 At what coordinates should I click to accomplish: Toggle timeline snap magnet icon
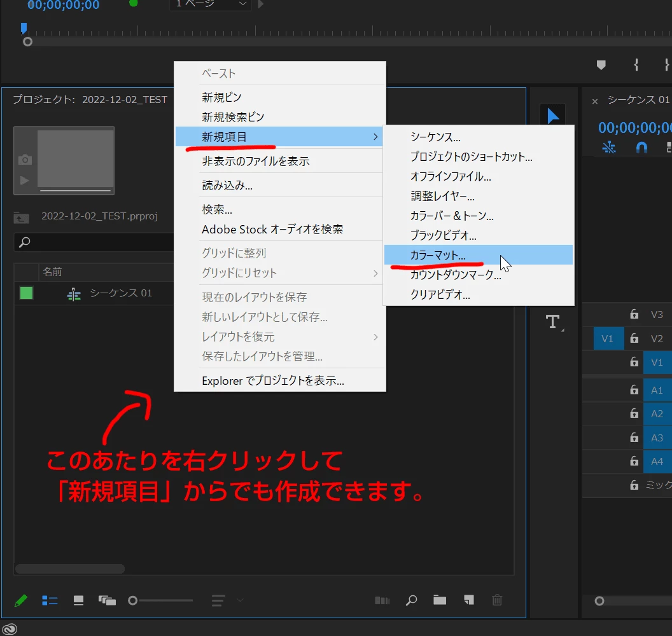[641, 148]
